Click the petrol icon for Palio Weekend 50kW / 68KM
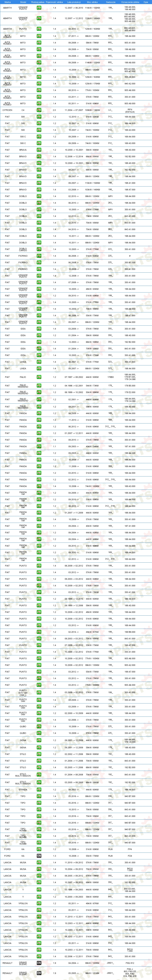Image resolution: width=152 pixels, height=980 pixels. click(x=39, y=392)
